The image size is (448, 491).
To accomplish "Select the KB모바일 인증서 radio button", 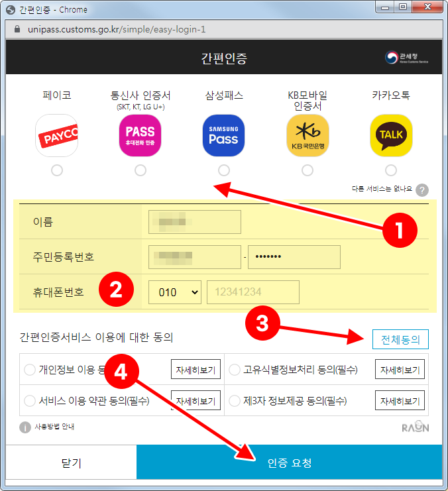I will coord(308,170).
